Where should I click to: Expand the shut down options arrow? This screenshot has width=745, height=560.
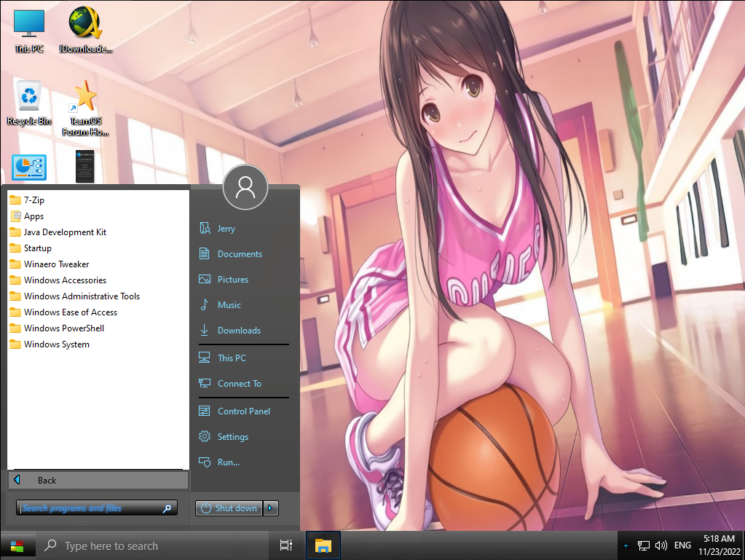270,508
